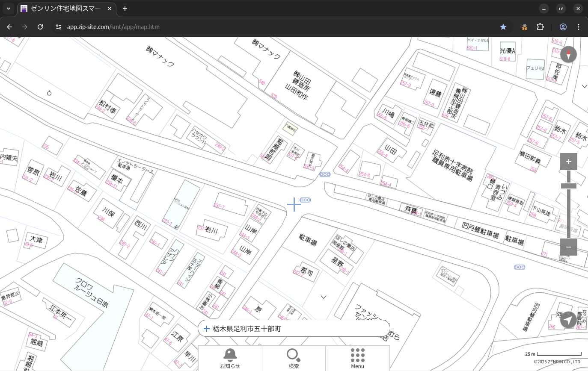Click the zoom level slider handle
Viewport: 588px width, 371px height.
568,186
